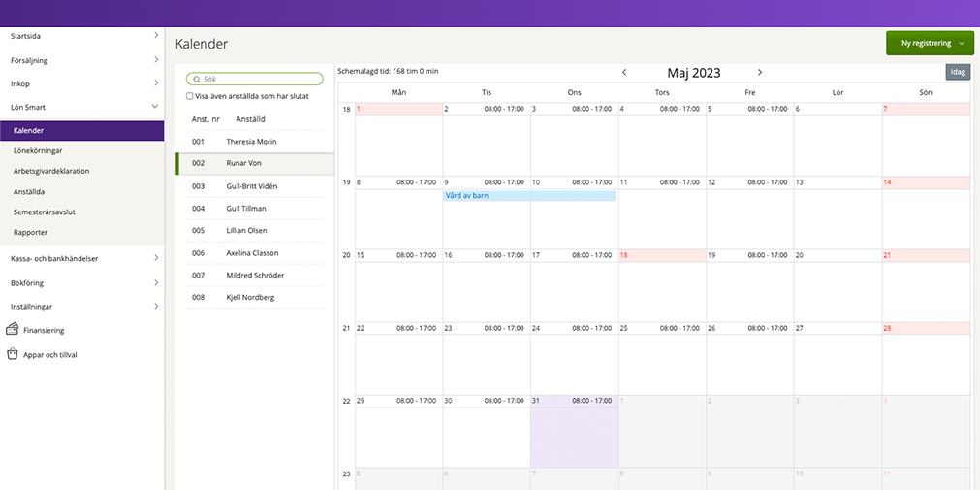Collapse the Lön Smart menu chevron

click(155, 107)
